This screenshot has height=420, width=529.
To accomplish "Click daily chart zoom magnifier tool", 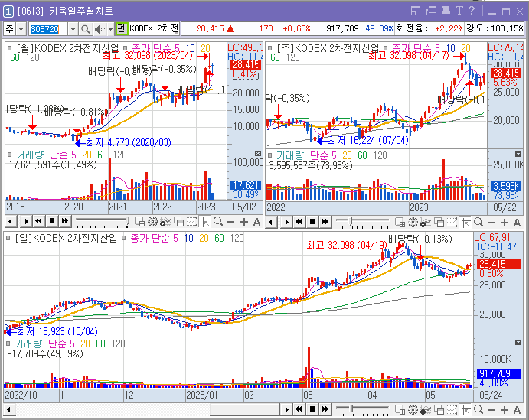I will pyautogui.click(x=478, y=409).
